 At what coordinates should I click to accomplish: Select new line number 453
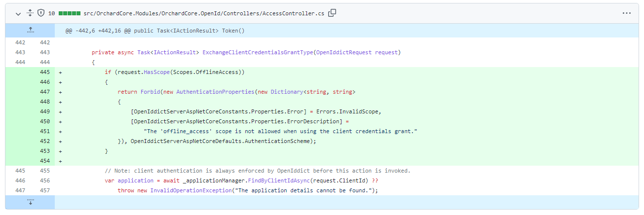[x=45, y=151]
